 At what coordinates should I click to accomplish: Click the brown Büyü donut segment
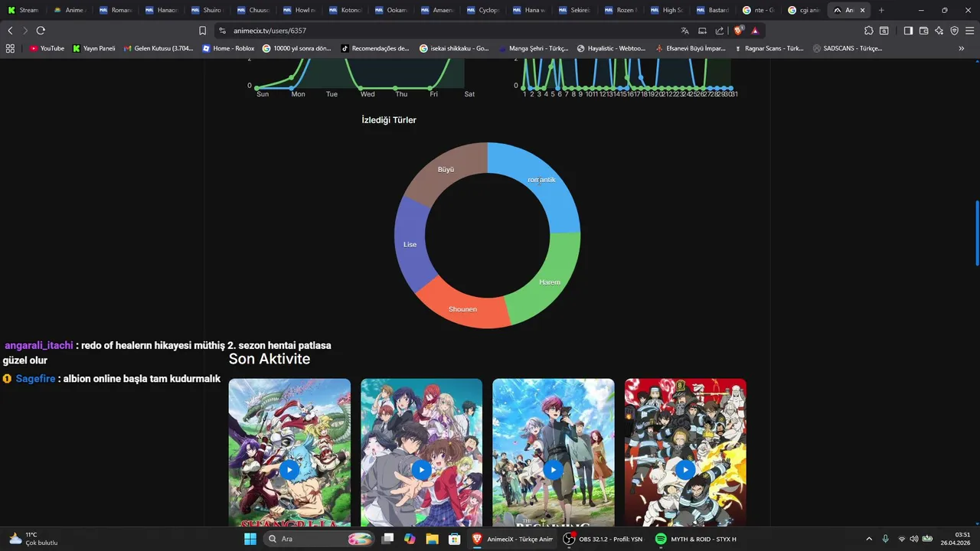coord(448,169)
